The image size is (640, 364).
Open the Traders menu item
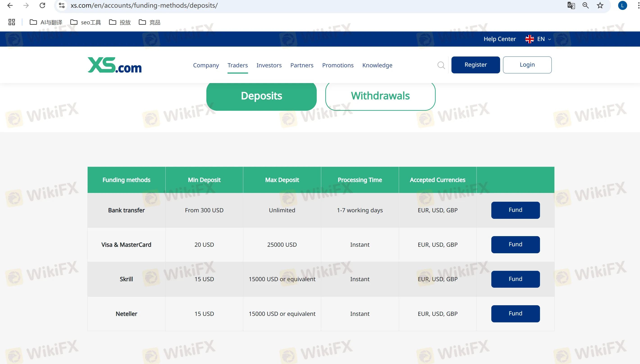click(x=237, y=65)
